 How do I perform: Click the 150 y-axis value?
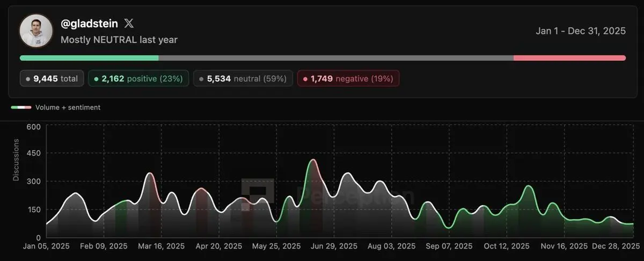[x=33, y=209]
